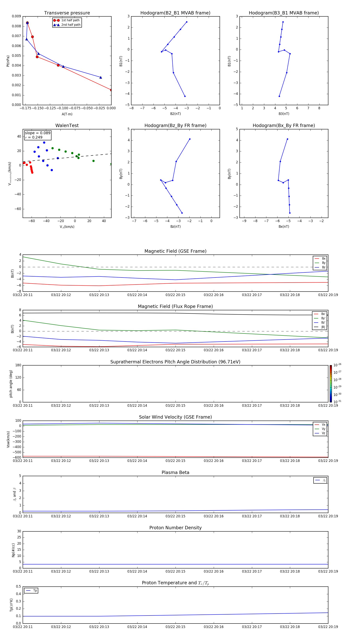Click the Suprathermal Electrons Pitch Angle Distribution title

[175, 362]
